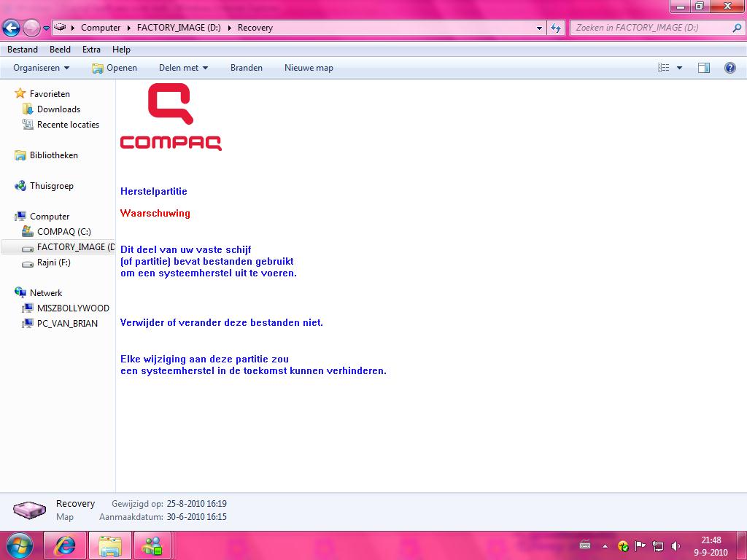Toggle the preview pane icon
Screen dimensions: 747x560
point(704,68)
